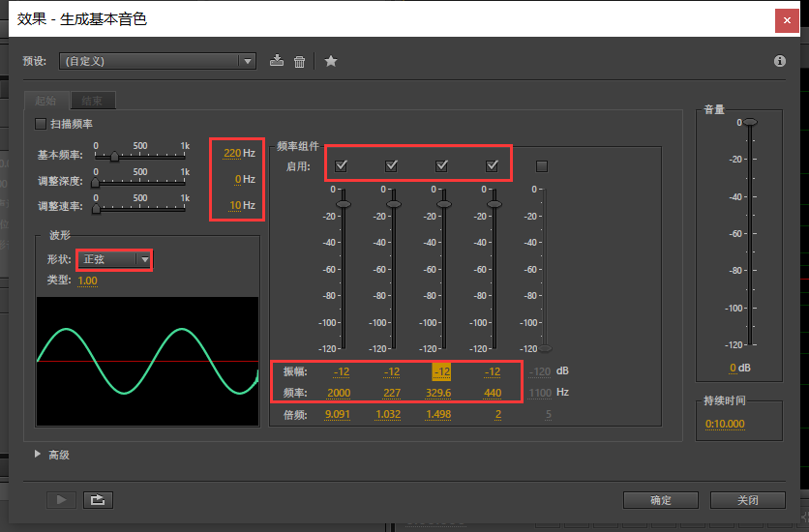Switch to the 起始 tab

pyautogui.click(x=46, y=101)
